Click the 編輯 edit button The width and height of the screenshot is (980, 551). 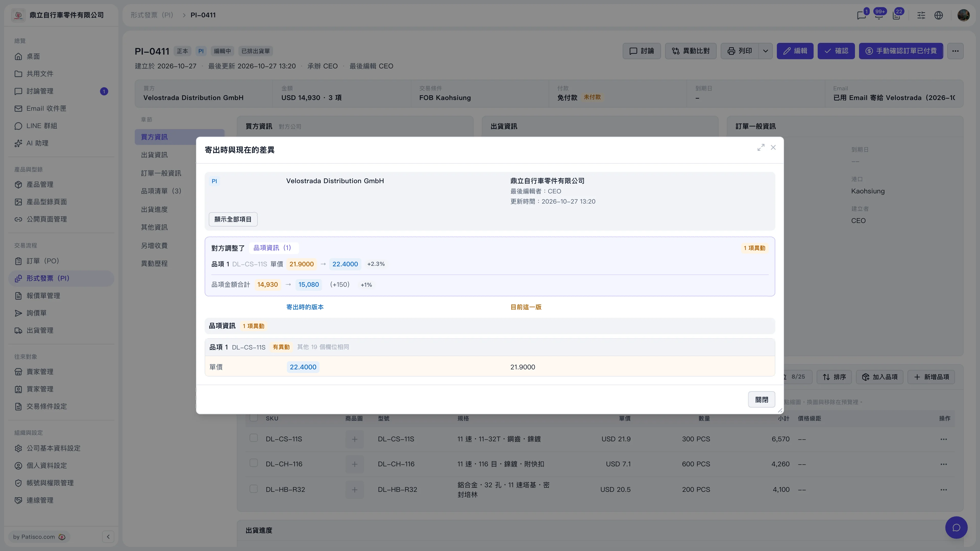point(795,51)
